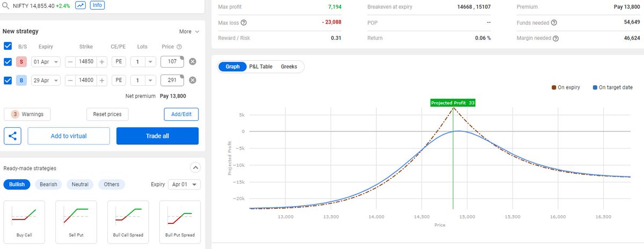Click the Trade all button

coord(157,136)
